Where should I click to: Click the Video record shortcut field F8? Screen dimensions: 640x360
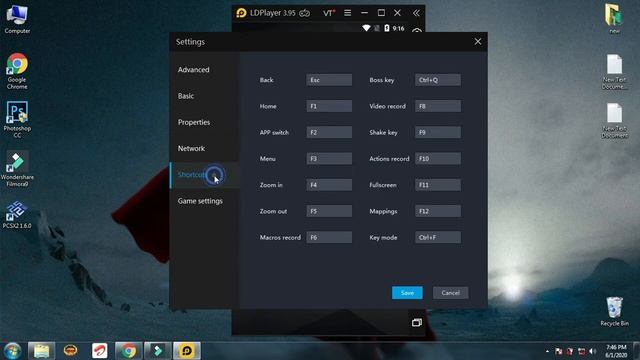438,106
